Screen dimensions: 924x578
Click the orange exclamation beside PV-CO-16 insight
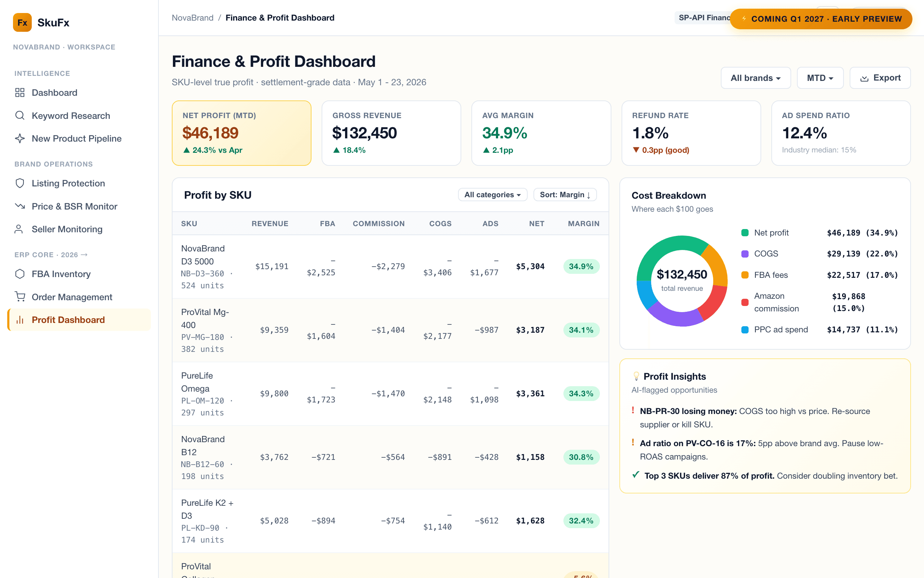[x=633, y=442]
